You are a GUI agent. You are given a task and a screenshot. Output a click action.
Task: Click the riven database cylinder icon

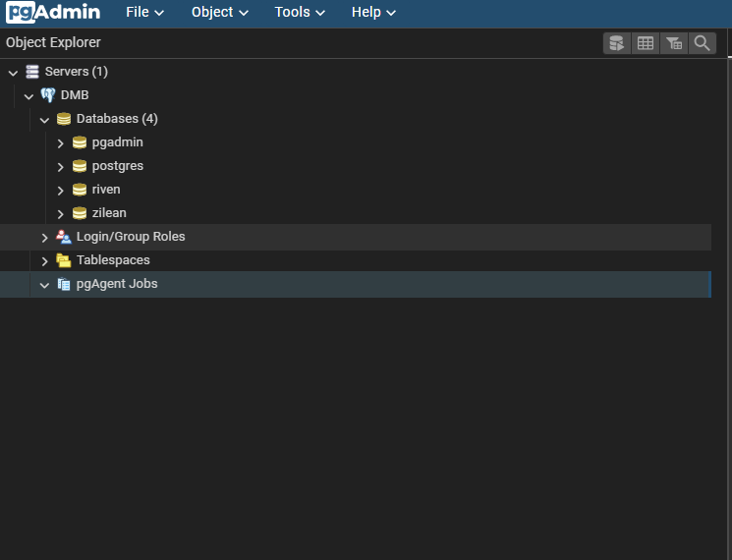80,190
